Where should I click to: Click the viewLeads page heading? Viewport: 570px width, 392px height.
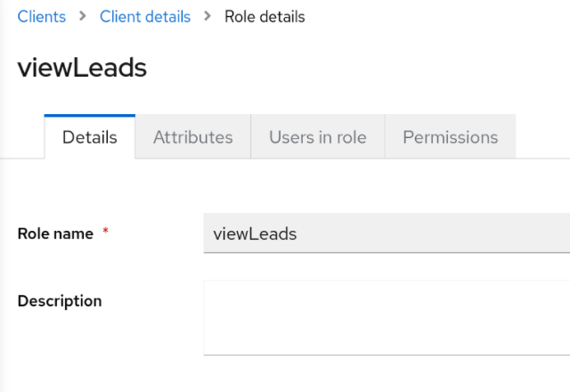82,68
